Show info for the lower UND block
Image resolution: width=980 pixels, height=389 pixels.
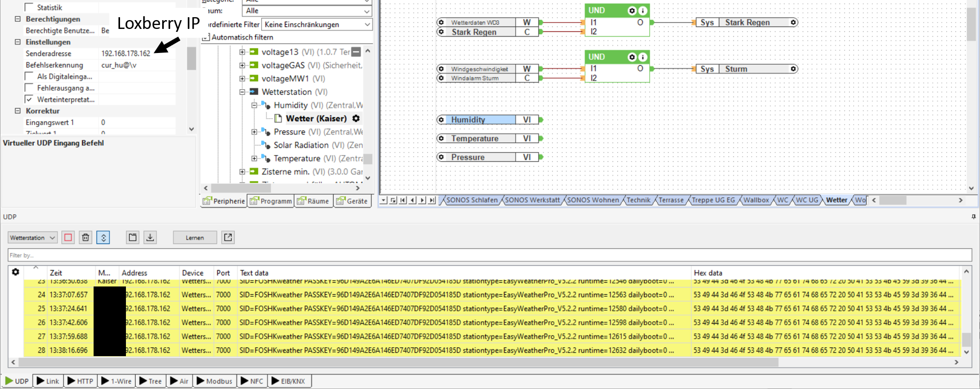pos(643,57)
